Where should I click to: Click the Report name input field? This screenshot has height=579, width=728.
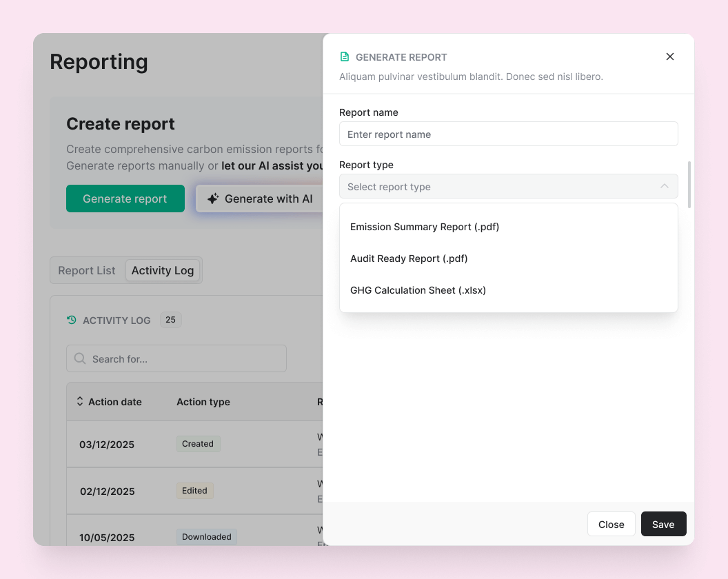click(x=508, y=134)
